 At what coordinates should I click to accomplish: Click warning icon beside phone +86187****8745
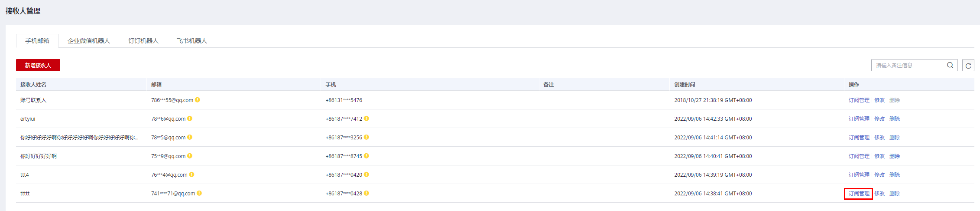pyautogui.click(x=367, y=156)
